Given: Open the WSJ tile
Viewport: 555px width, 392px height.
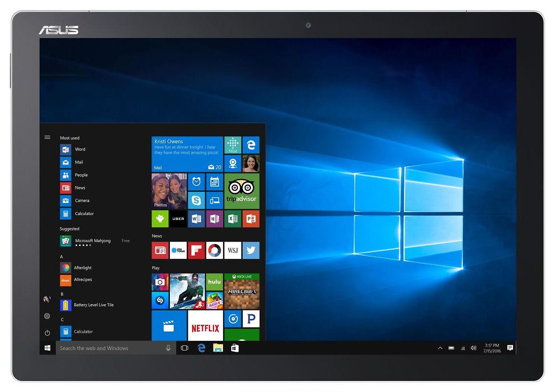Looking at the screenshot, I should pyautogui.click(x=233, y=250).
